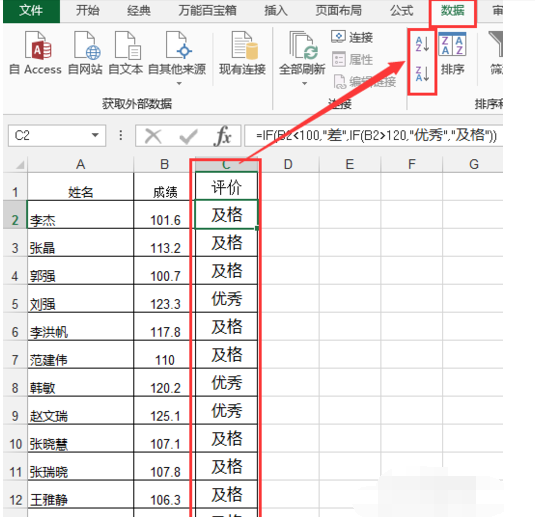Select column A header
535x517 pixels.
(80, 164)
